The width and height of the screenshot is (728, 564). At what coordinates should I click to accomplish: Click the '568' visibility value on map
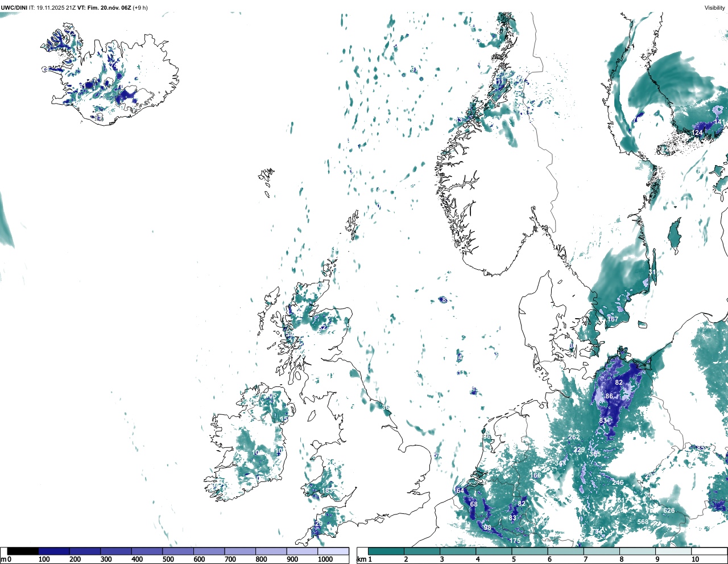[643, 522]
